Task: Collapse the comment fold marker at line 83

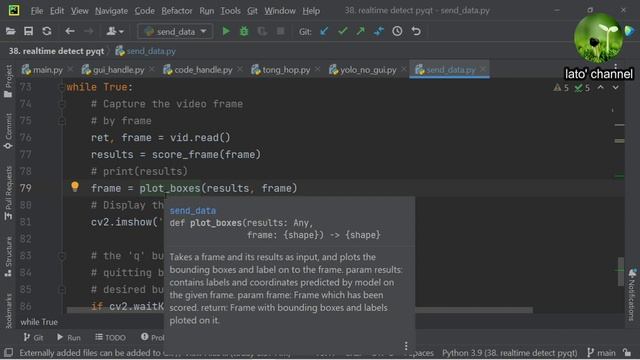Action: [62, 256]
